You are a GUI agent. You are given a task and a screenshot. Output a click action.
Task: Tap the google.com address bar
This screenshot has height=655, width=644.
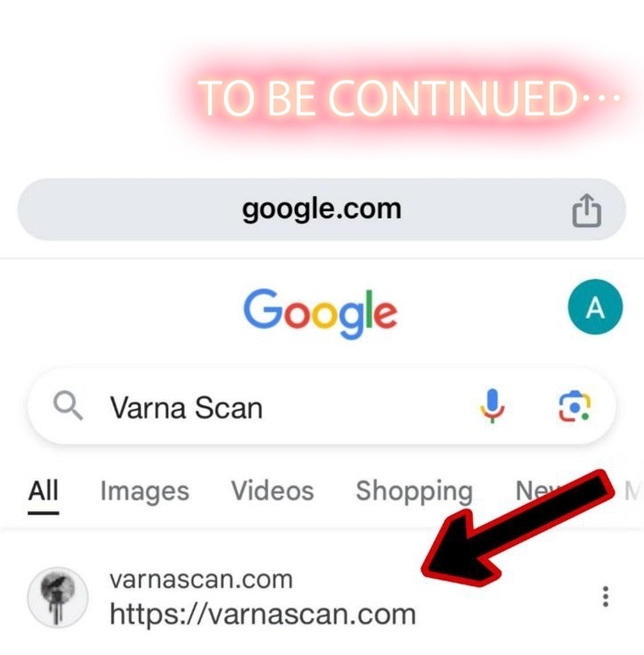click(x=322, y=208)
